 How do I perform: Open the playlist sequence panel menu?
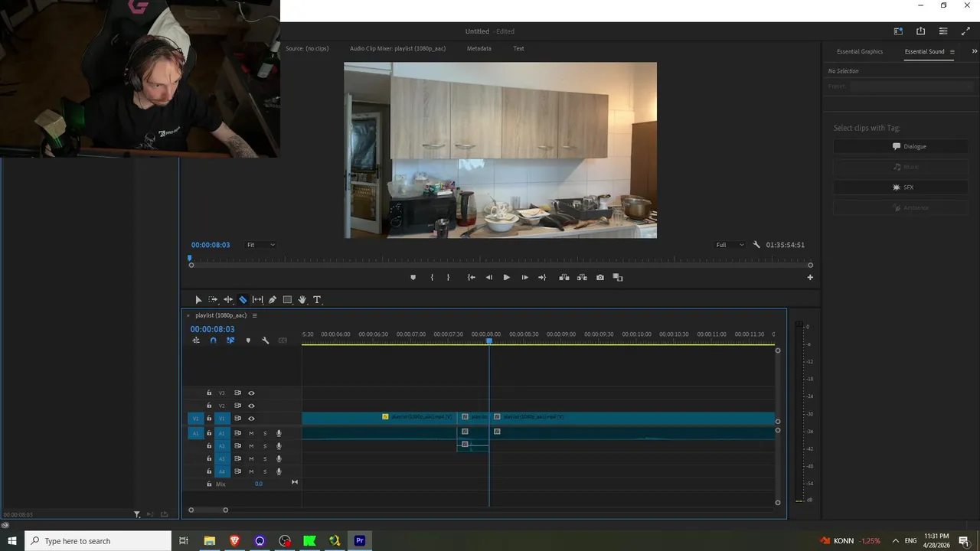click(x=255, y=315)
